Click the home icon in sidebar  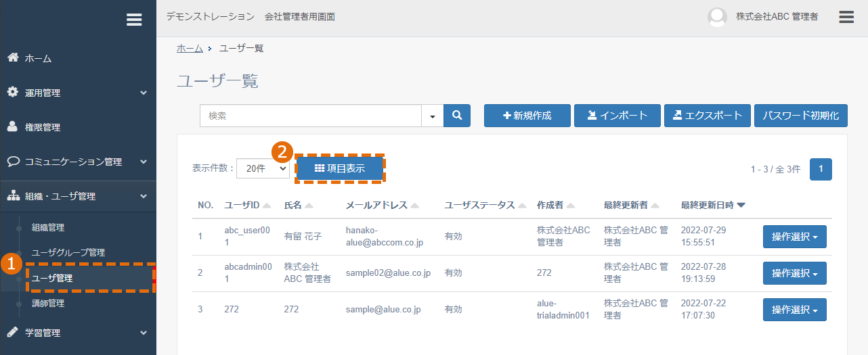pos(13,57)
